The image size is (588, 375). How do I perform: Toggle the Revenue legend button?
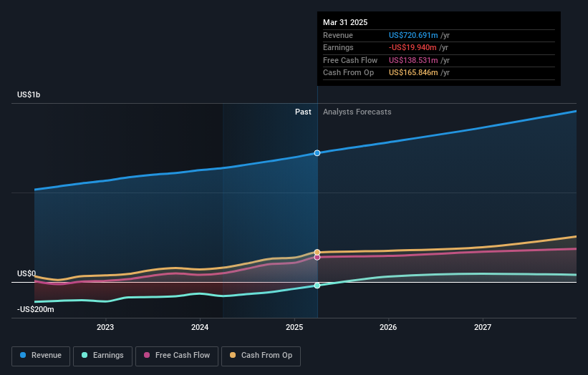(41, 356)
